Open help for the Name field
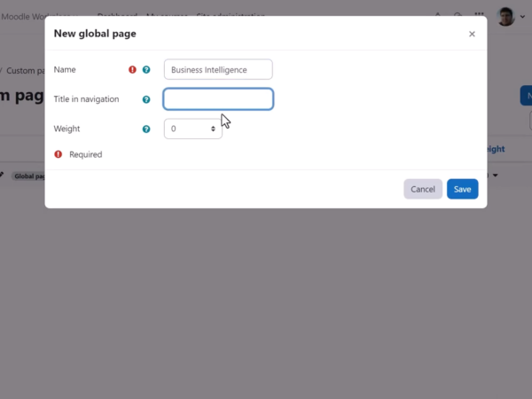The width and height of the screenshot is (532, 399). point(146,69)
